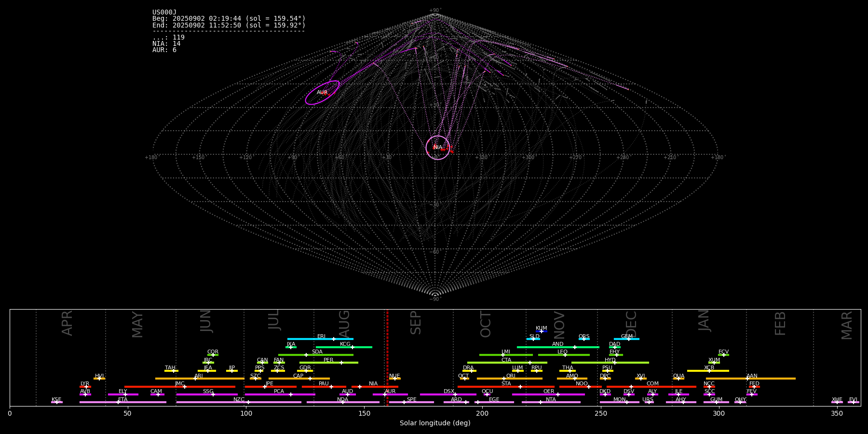Click the SSG shower label in timeline
This screenshot has height=434, width=868.
coord(208,391)
